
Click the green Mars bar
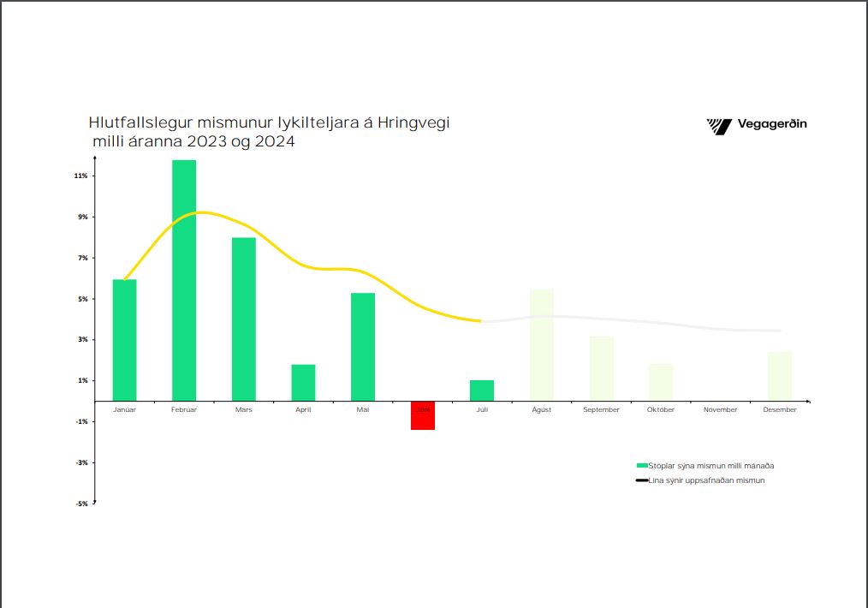click(x=244, y=319)
